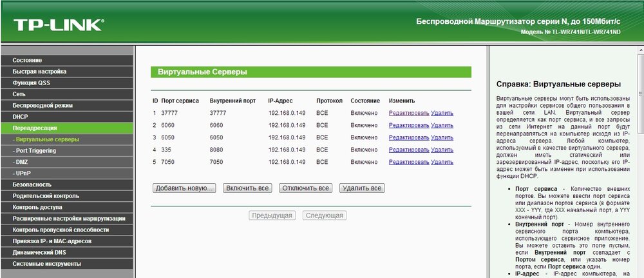The image size is (644, 278).
Task: Click the Включить все button
Action: click(248, 188)
